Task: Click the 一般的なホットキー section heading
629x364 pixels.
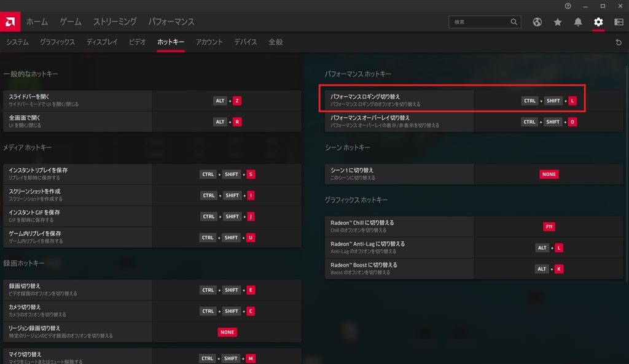Action: point(31,74)
